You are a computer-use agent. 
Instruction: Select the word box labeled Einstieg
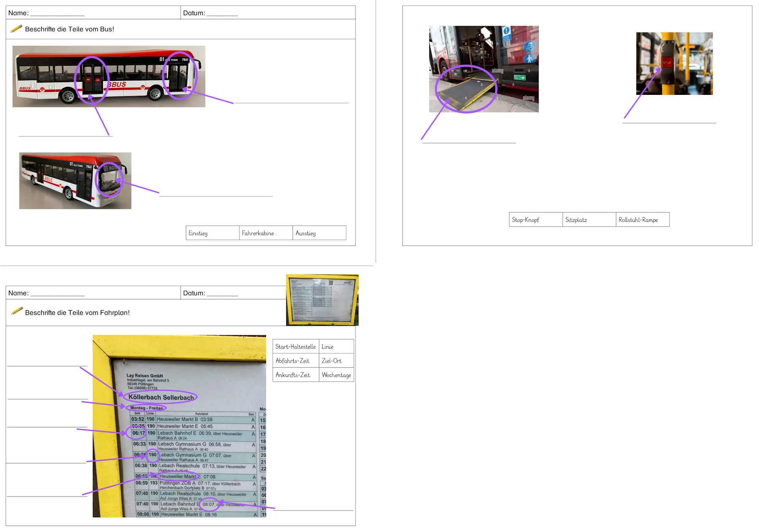pyautogui.click(x=213, y=233)
